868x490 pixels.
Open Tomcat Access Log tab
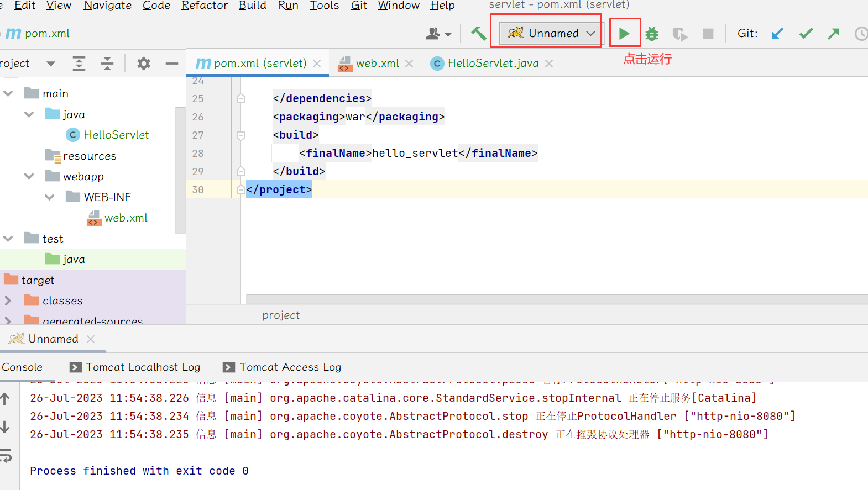[282, 367]
